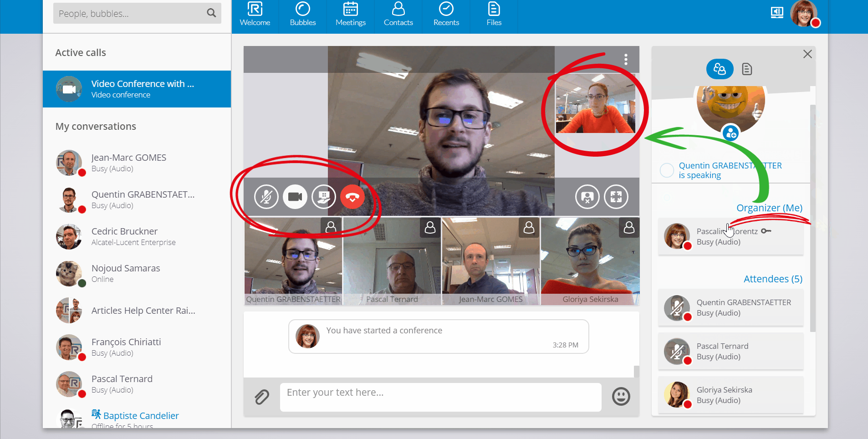Click the key icon next to Pascaline Lorentz
The width and height of the screenshot is (868, 439).
click(x=766, y=231)
